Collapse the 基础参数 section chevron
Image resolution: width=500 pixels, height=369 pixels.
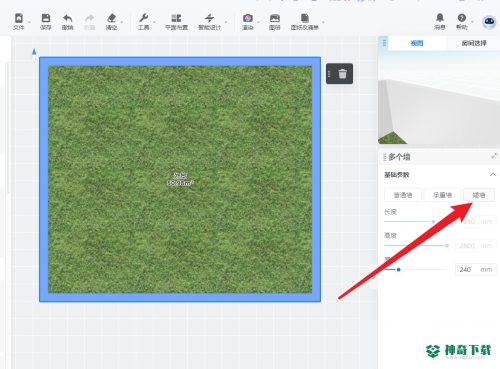[493, 175]
